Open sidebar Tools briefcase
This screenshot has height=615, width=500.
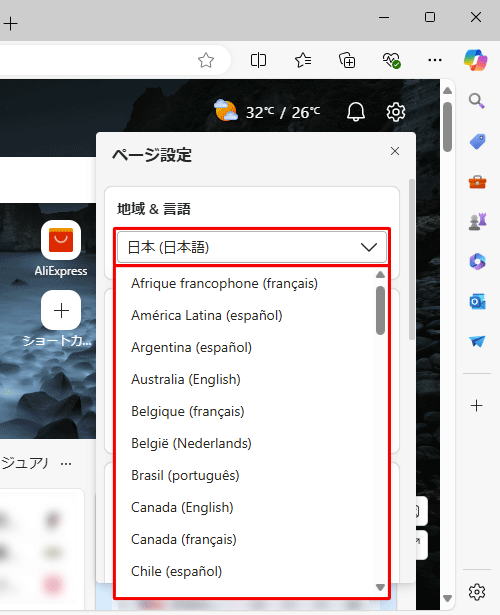point(477,182)
